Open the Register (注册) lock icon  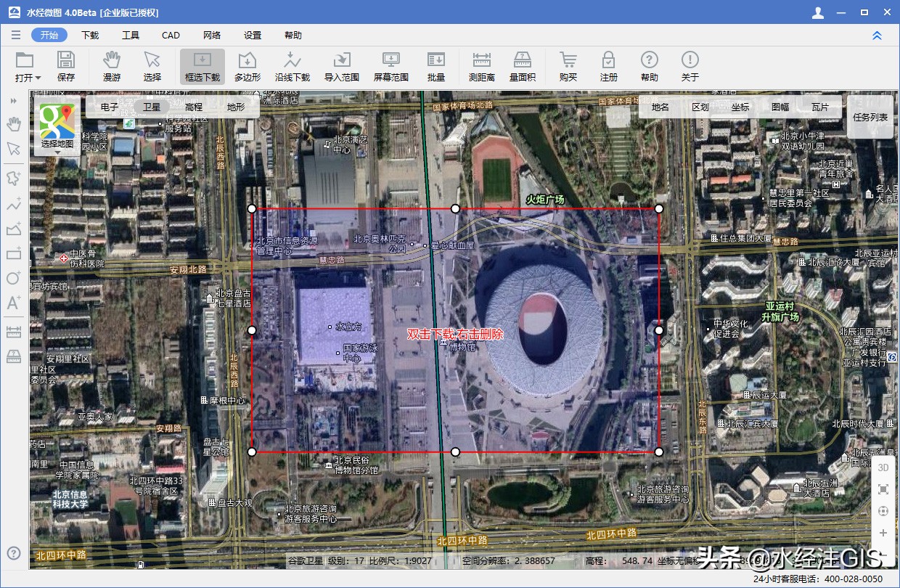609,66
